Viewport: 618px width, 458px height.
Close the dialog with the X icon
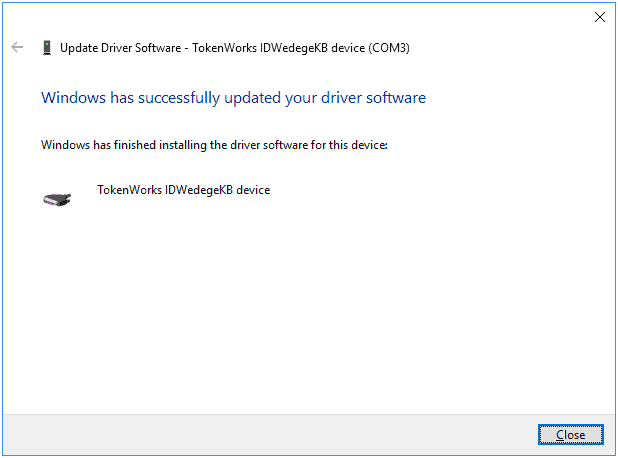point(599,17)
